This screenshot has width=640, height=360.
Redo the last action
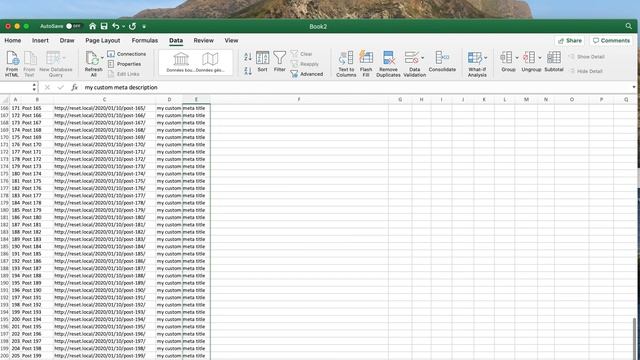pos(132,26)
